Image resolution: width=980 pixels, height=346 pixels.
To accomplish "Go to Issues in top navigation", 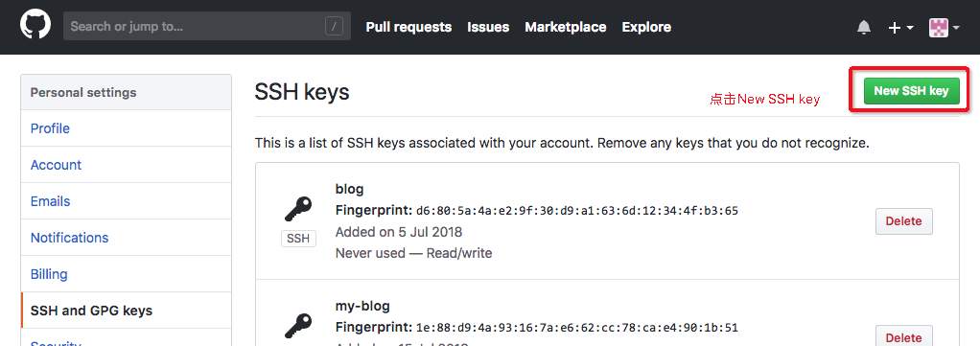I will point(488,28).
